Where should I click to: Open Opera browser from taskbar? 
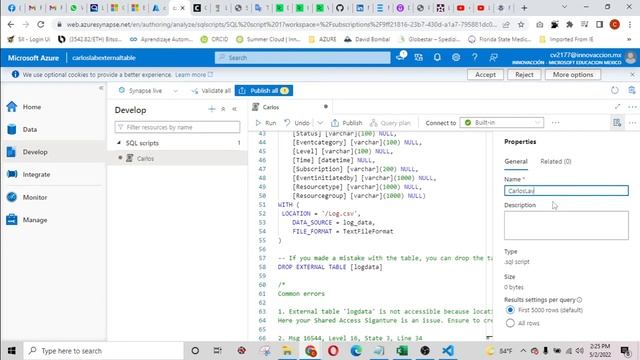333,351
